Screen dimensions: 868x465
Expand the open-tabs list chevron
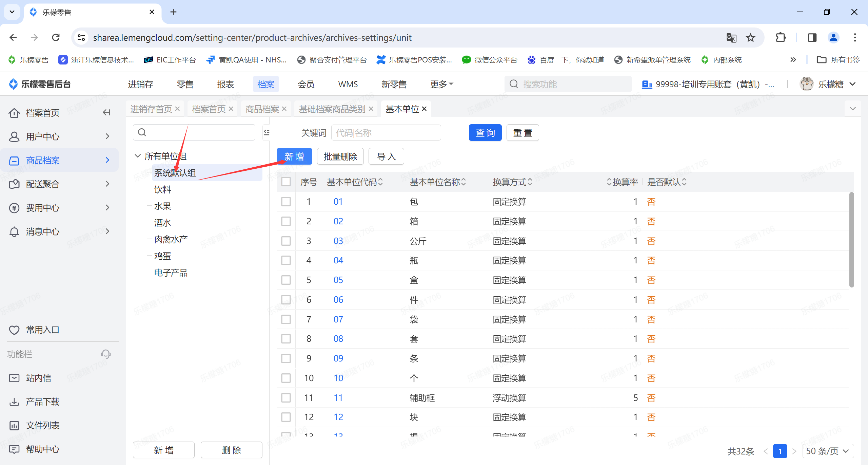[853, 109]
